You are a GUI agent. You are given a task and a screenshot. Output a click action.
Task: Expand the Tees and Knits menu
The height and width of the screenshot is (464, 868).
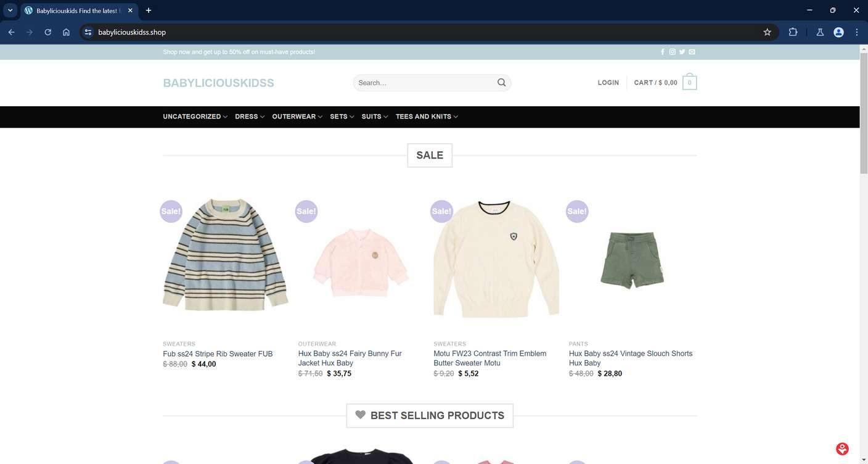pos(427,117)
